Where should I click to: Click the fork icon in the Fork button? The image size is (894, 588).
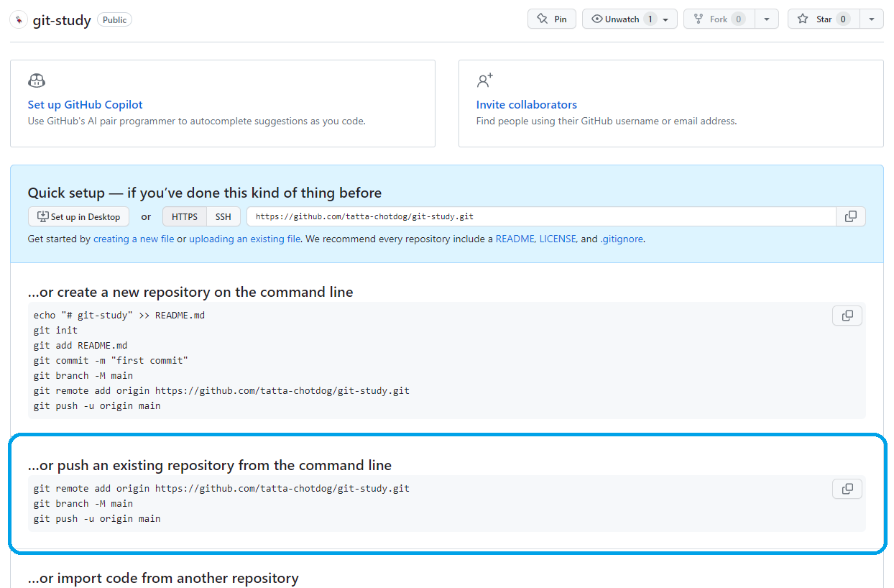click(699, 19)
